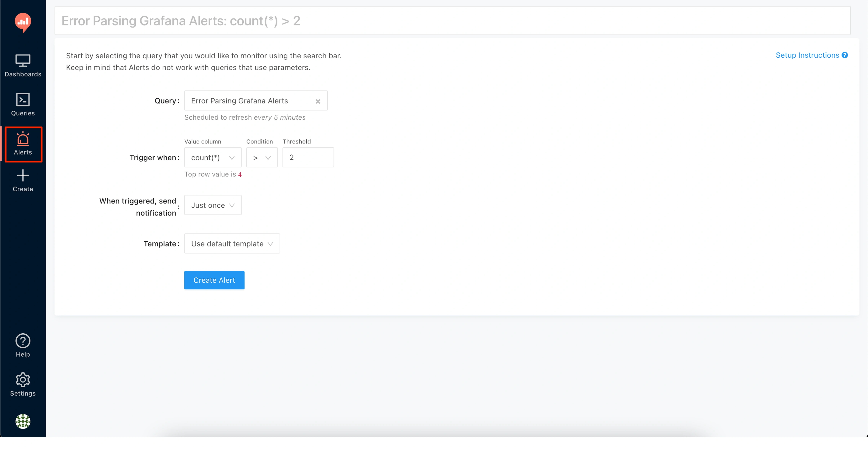868x449 pixels.
Task: Click the Error Parsing Grafana Alerts query box
Action: pyautogui.click(x=249, y=101)
